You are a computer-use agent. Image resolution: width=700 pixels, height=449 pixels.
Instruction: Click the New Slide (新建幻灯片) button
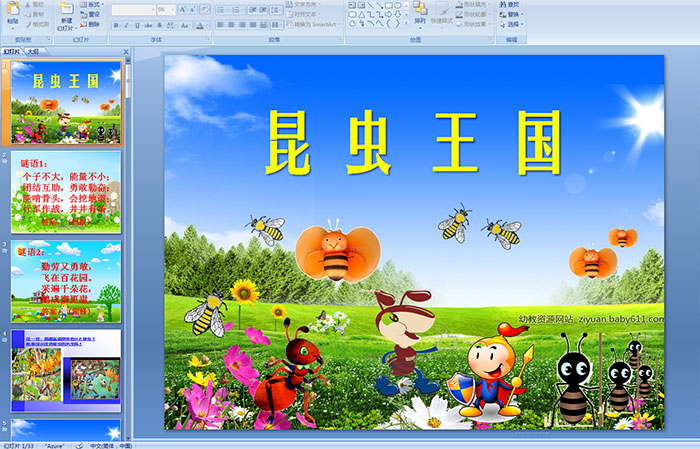click(67, 17)
